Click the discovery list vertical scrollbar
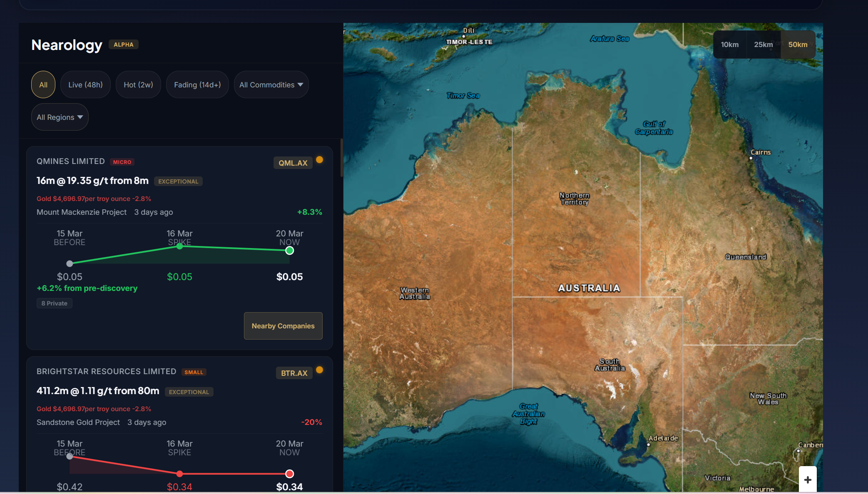868x494 pixels. coord(341,158)
